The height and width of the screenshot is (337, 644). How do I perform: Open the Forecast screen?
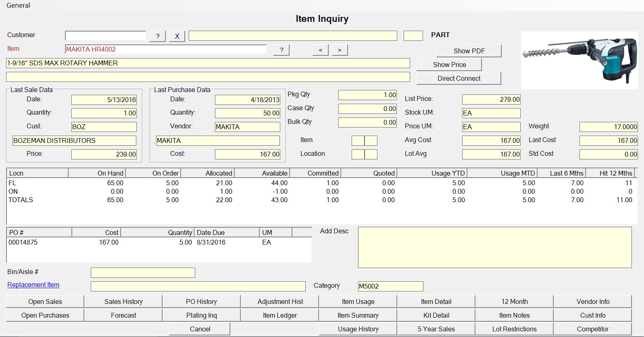[123, 315]
